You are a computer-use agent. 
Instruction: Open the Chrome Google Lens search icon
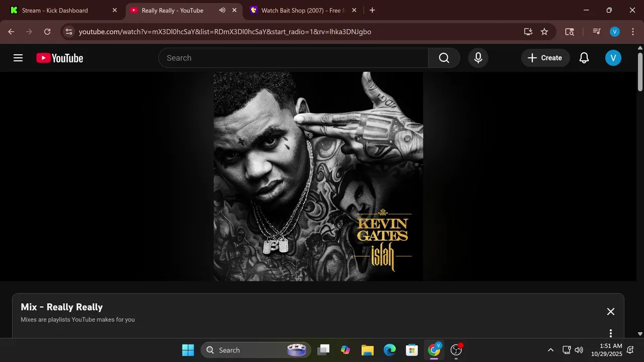(x=570, y=32)
